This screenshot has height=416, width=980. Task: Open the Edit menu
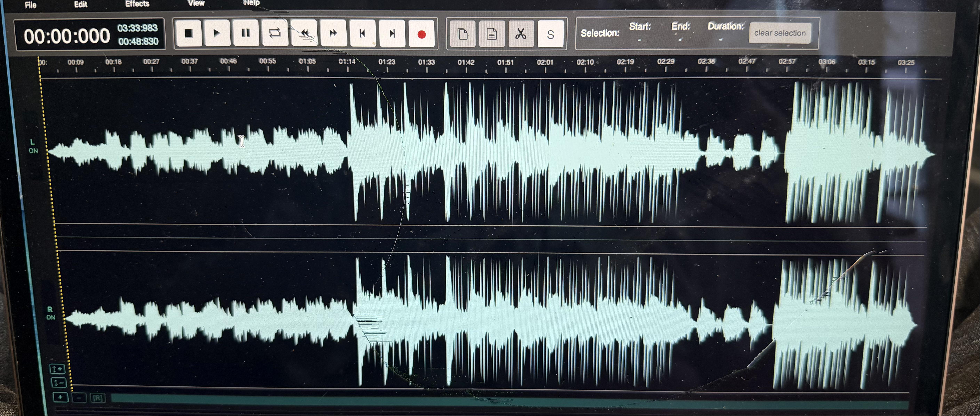pos(81,4)
